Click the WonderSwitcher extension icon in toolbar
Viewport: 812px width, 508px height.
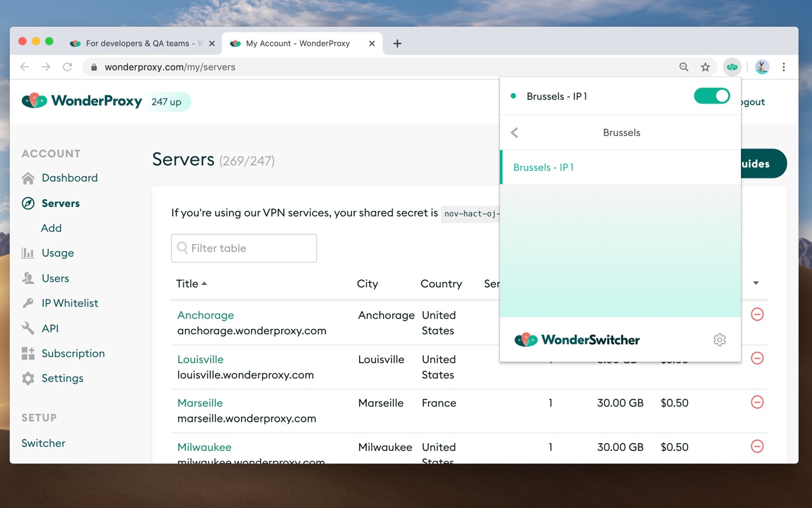click(732, 67)
